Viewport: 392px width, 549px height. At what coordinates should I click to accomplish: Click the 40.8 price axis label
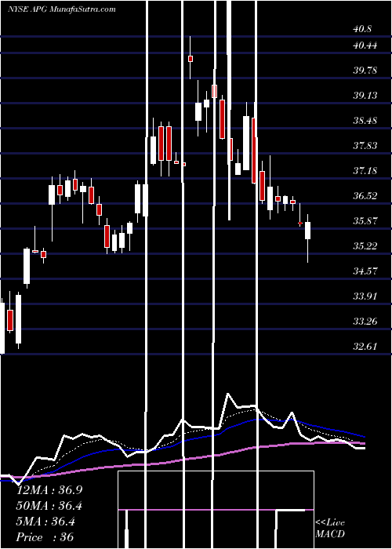pos(362,29)
